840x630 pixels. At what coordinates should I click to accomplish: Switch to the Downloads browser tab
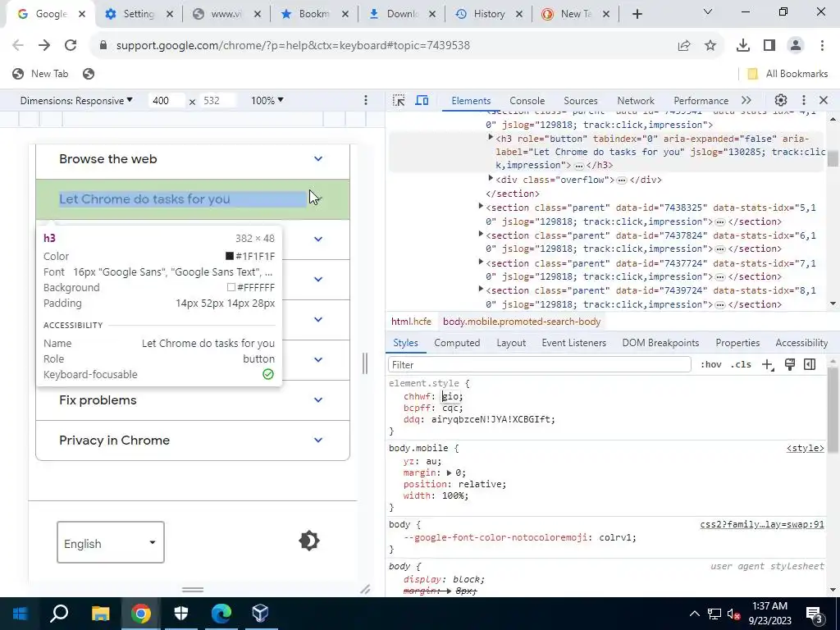tap(402, 15)
